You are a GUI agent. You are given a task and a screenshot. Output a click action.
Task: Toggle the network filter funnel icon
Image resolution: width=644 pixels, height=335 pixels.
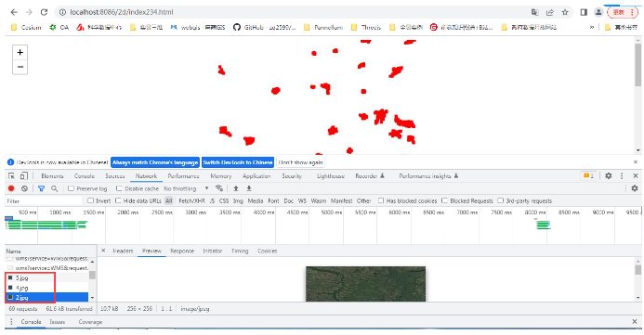coord(41,188)
